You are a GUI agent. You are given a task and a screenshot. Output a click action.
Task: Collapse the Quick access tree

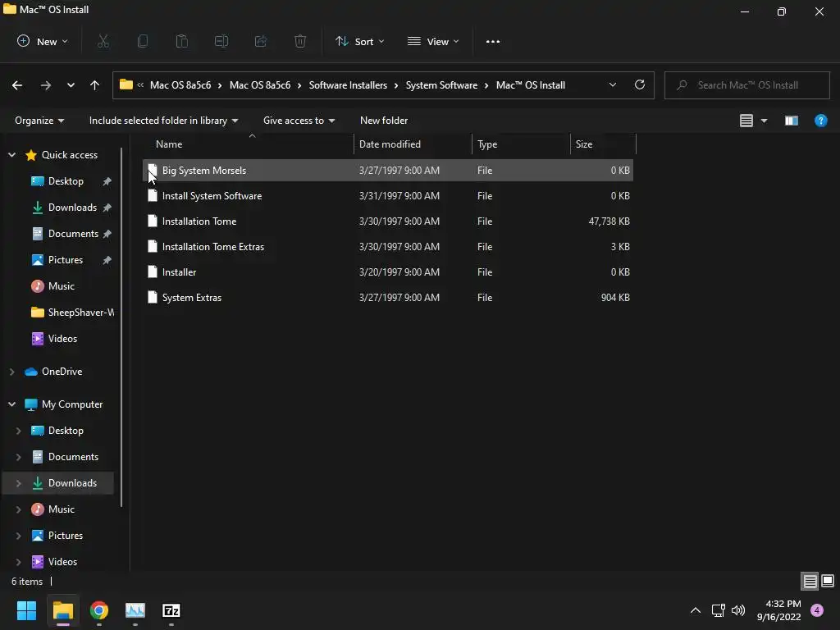11,155
